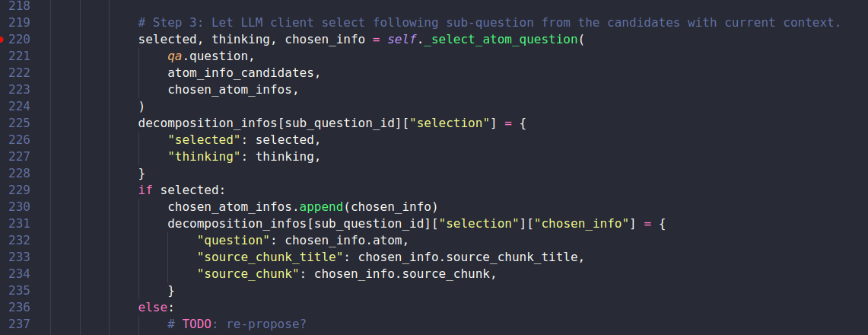Viewport: 868px width, 335px height.
Task: Click the if keyword on line 229
Action: [145, 190]
